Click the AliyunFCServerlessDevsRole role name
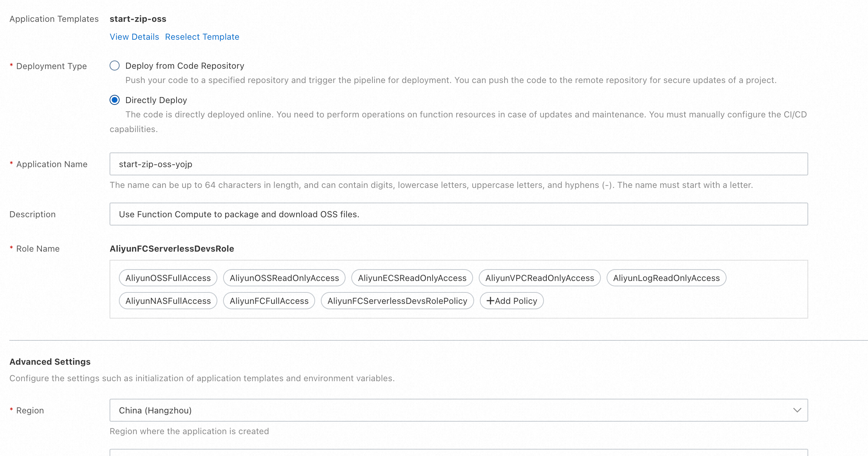The width and height of the screenshot is (868, 456). point(172,248)
